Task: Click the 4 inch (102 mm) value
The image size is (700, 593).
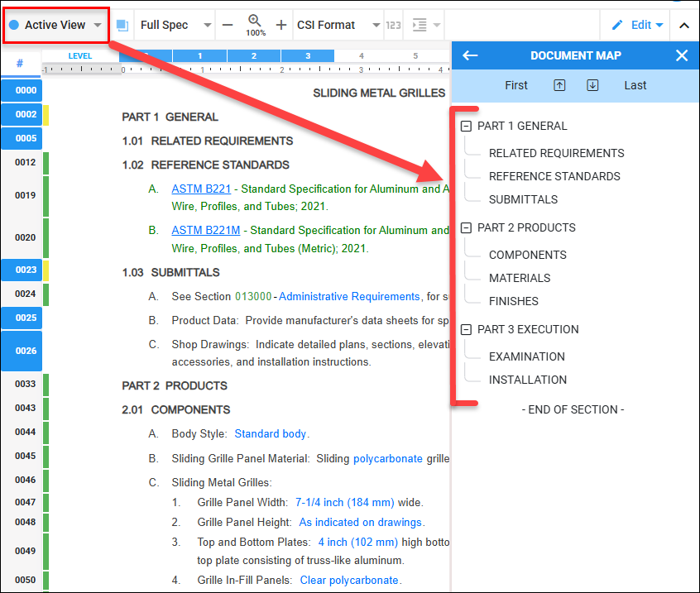Action: point(357,542)
